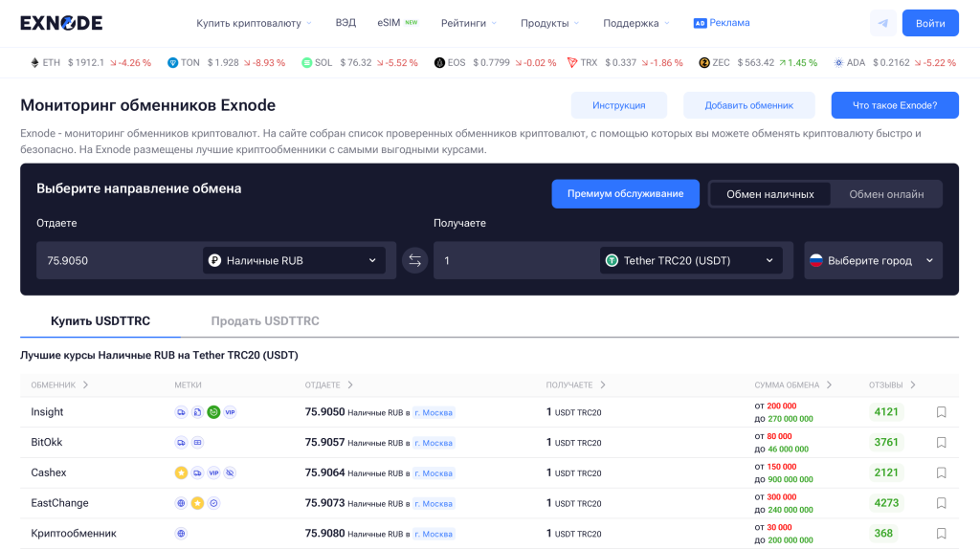The width and height of the screenshot is (980, 549).
Task: Open the 4121 reviews for Insight
Action: pyautogui.click(x=885, y=412)
